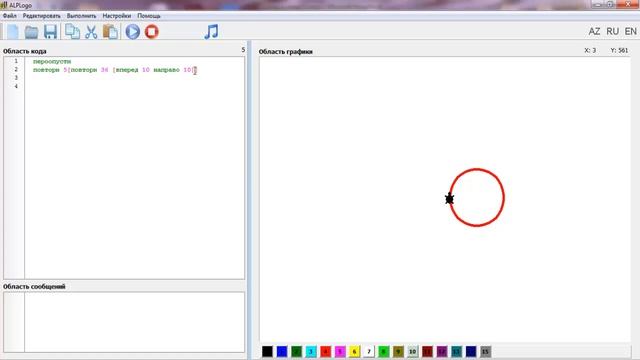640x360 pixels.
Task: Stop execution with the red stop button
Action: click(x=151, y=32)
